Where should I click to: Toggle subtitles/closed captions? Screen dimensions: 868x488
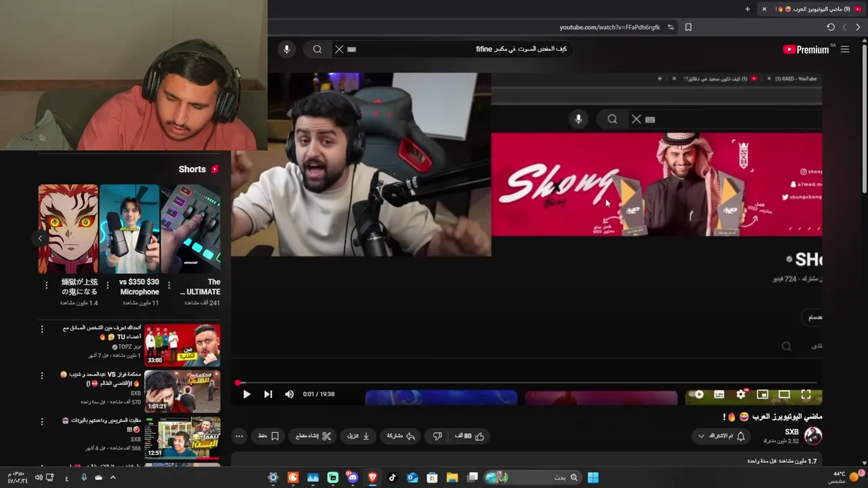click(x=719, y=394)
